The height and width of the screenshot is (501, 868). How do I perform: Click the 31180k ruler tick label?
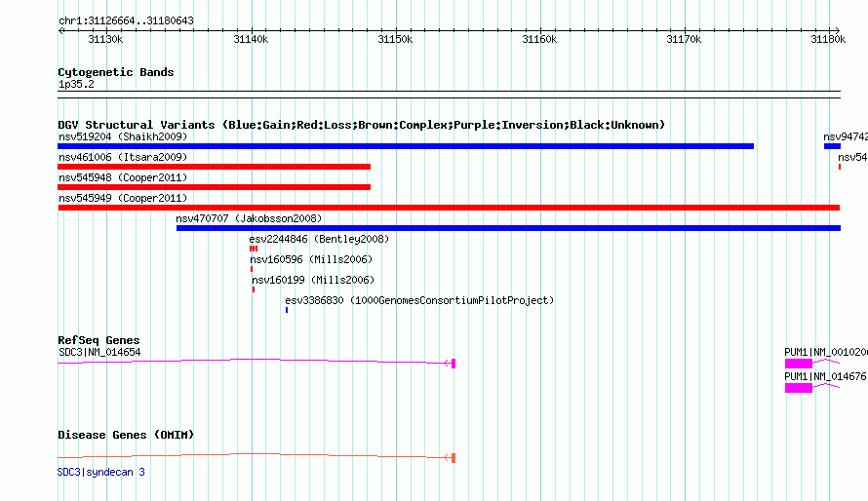pos(828,39)
